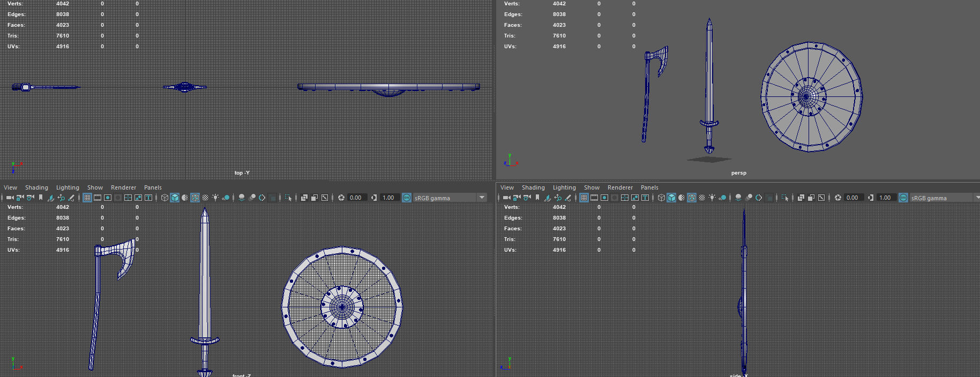Click Smooth Shade All cube in front panel

coord(175,198)
